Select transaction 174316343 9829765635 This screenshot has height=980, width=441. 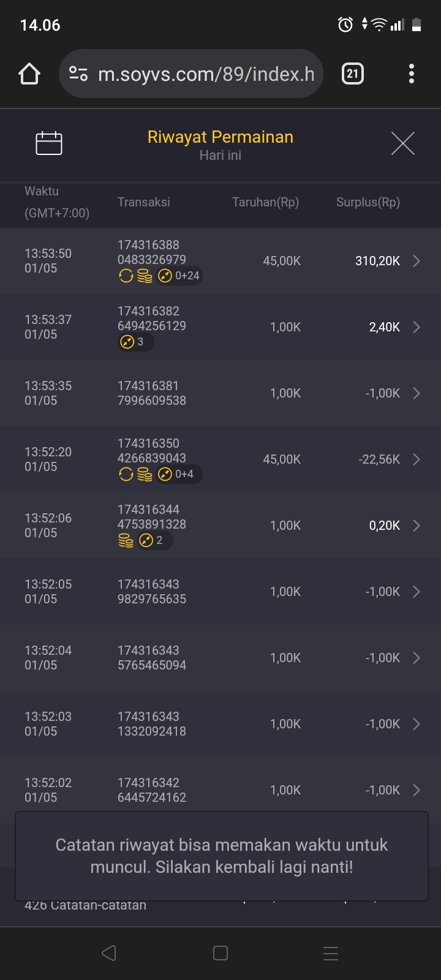pyautogui.click(x=152, y=592)
